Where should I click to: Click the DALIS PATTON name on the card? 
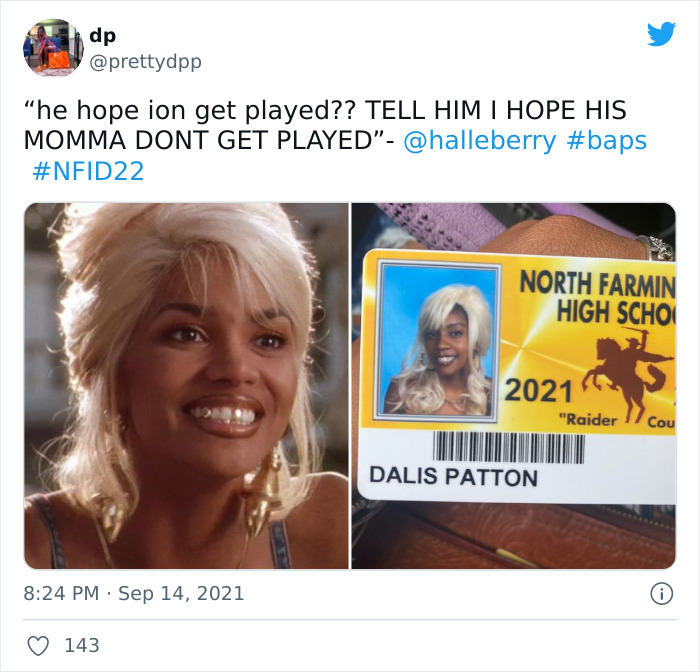tap(454, 476)
